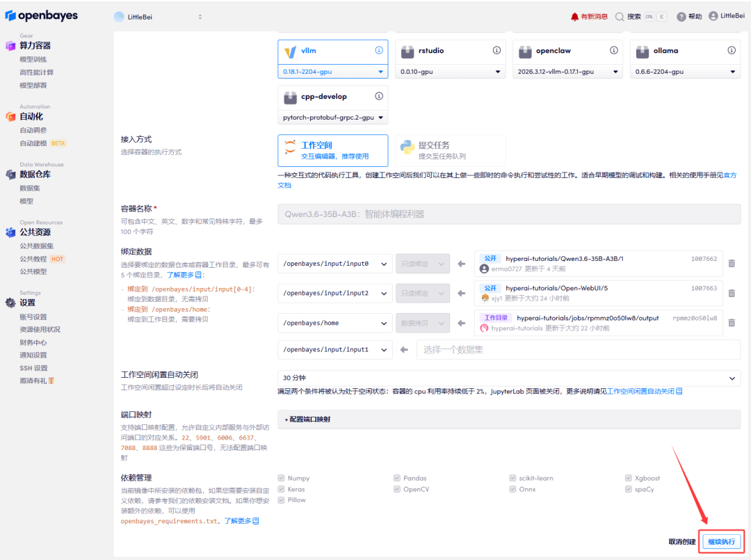751x560 pixels.
Task: Click the 继续执行 button
Action: [x=721, y=542]
